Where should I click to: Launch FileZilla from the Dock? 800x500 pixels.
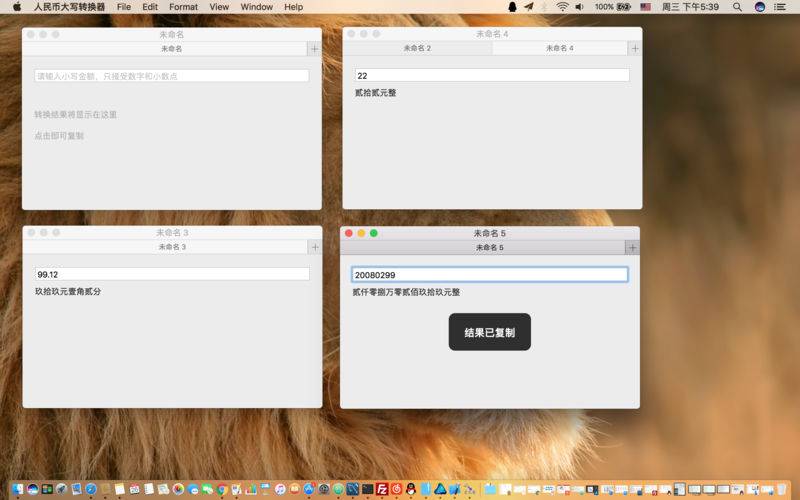pos(382,489)
